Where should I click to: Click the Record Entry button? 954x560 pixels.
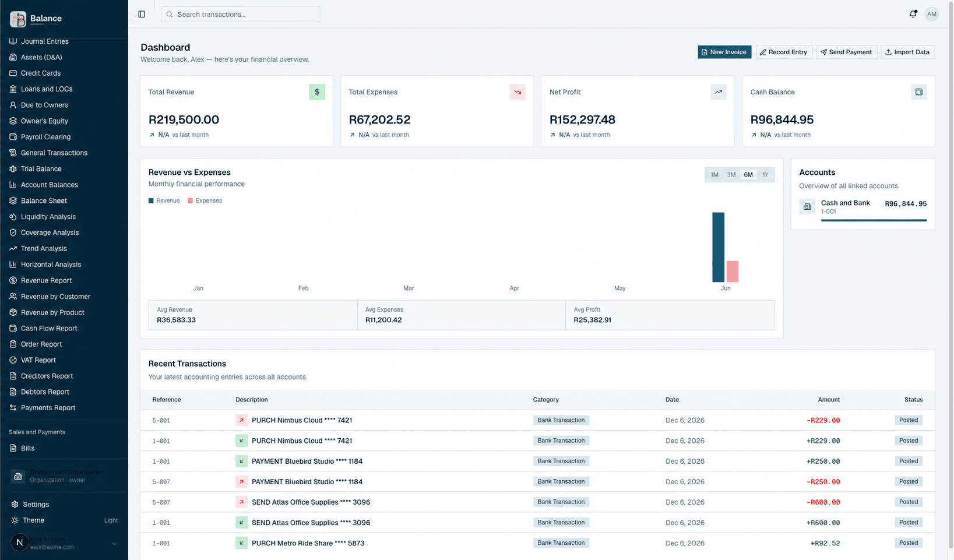pyautogui.click(x=784, y=52)
